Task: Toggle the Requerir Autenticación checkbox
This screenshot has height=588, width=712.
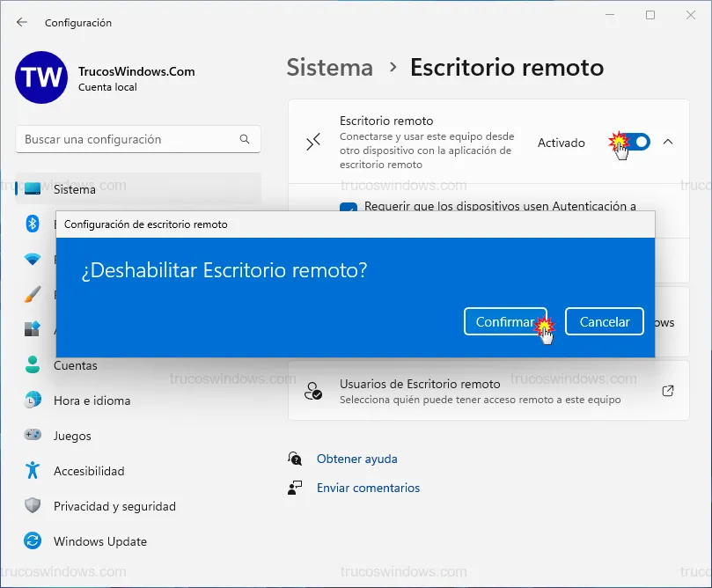Action: point(349,208)
